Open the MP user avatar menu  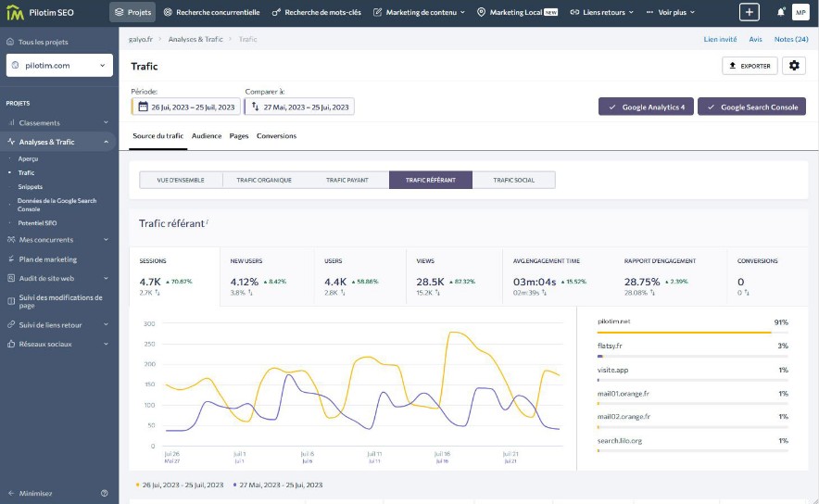800,12
